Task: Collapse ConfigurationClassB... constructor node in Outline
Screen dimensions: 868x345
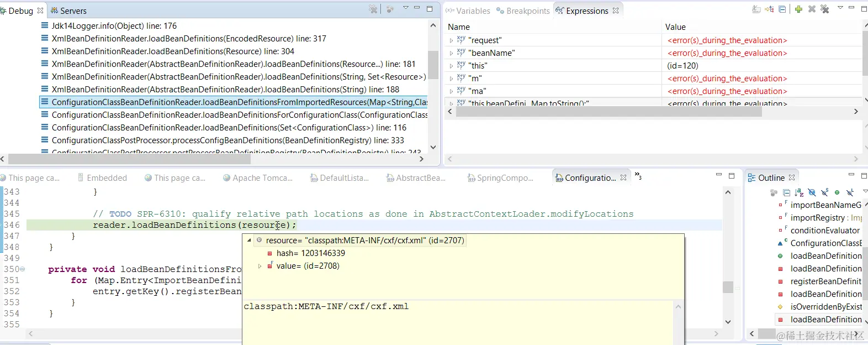Action: pos(780,243)
